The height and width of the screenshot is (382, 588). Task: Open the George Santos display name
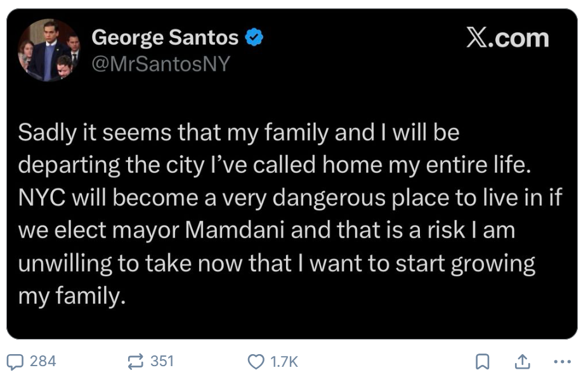pos(165,38)
